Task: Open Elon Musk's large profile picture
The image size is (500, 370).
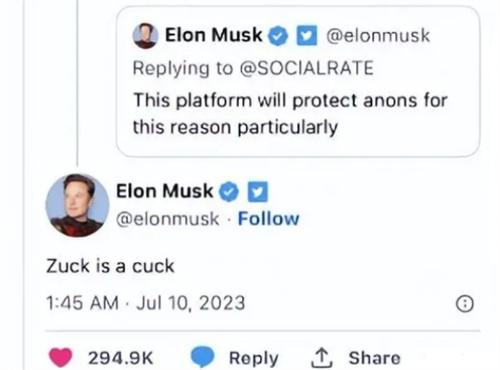Action: (77, 205)
